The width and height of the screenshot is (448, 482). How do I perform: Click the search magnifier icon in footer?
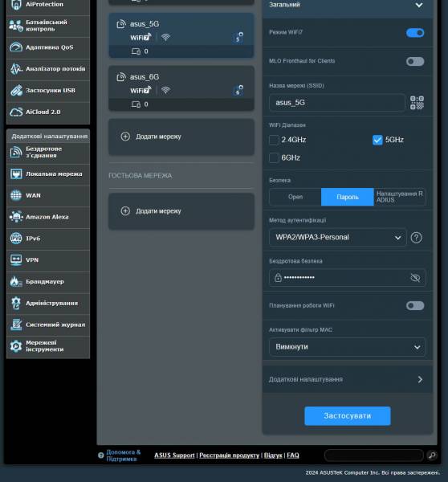tap(432, 455)
